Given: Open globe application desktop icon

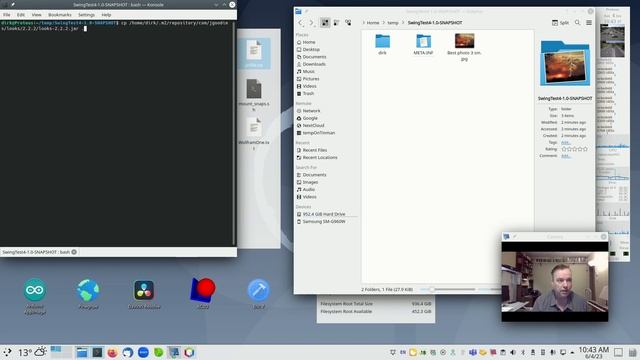Looking at the screenshot, I should point(88,294).
